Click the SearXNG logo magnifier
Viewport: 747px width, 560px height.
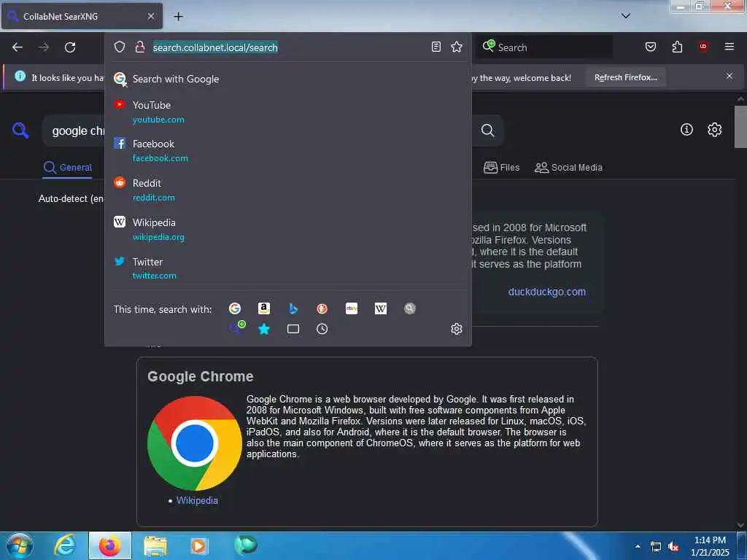click(20, 130)
